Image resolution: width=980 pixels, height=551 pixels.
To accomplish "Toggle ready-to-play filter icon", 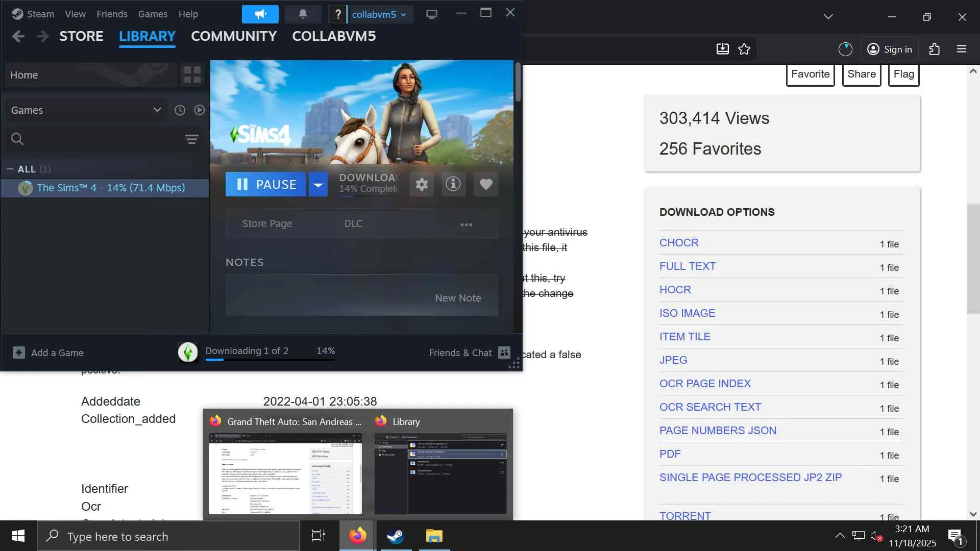I will 200,110.
